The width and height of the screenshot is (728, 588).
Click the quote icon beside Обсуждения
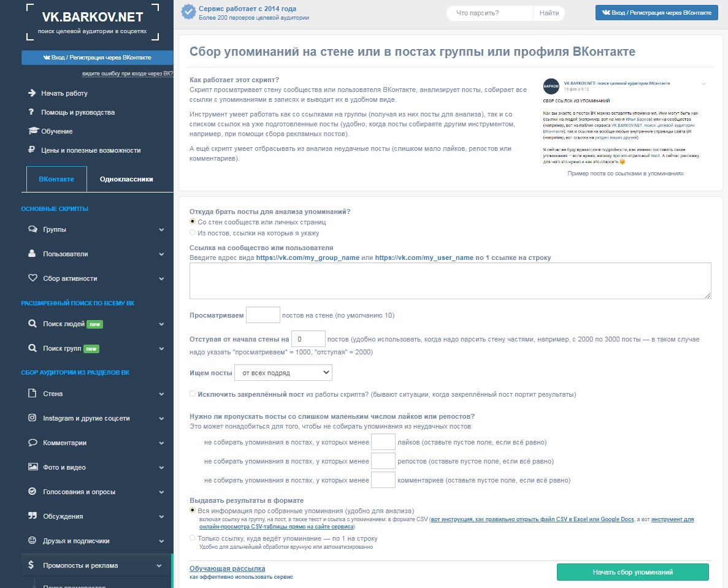coord(32,516)
